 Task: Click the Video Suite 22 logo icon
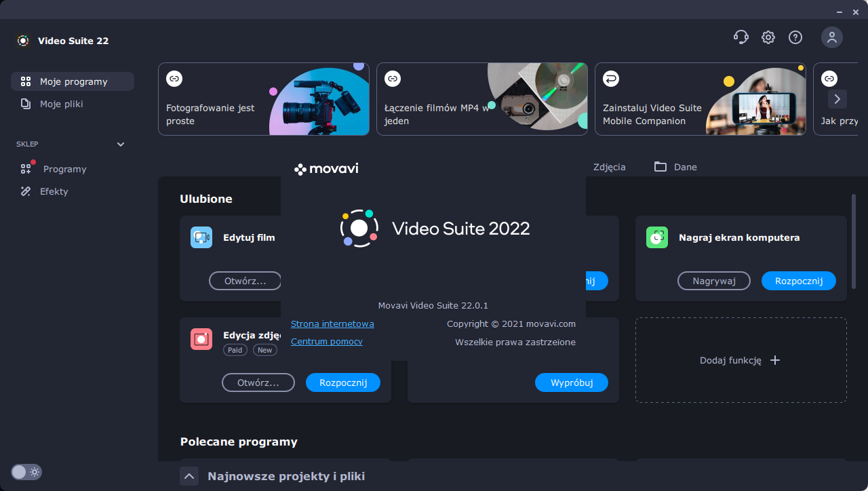point(23,41)
